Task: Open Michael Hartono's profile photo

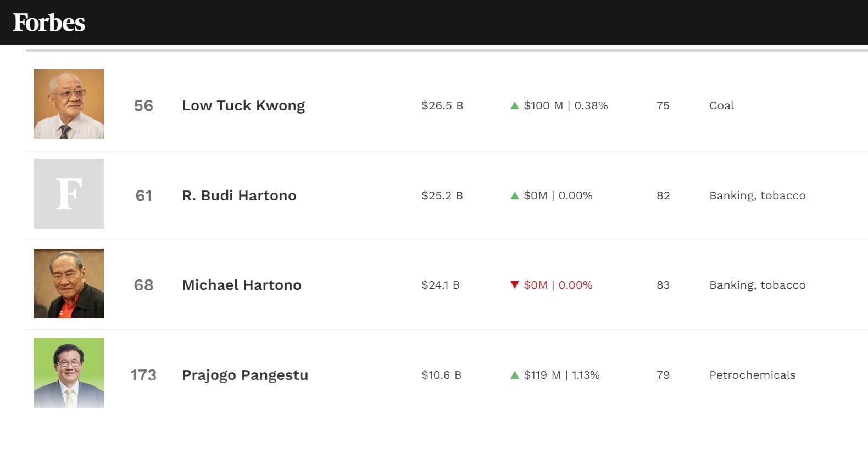Action: coord(69,283)
